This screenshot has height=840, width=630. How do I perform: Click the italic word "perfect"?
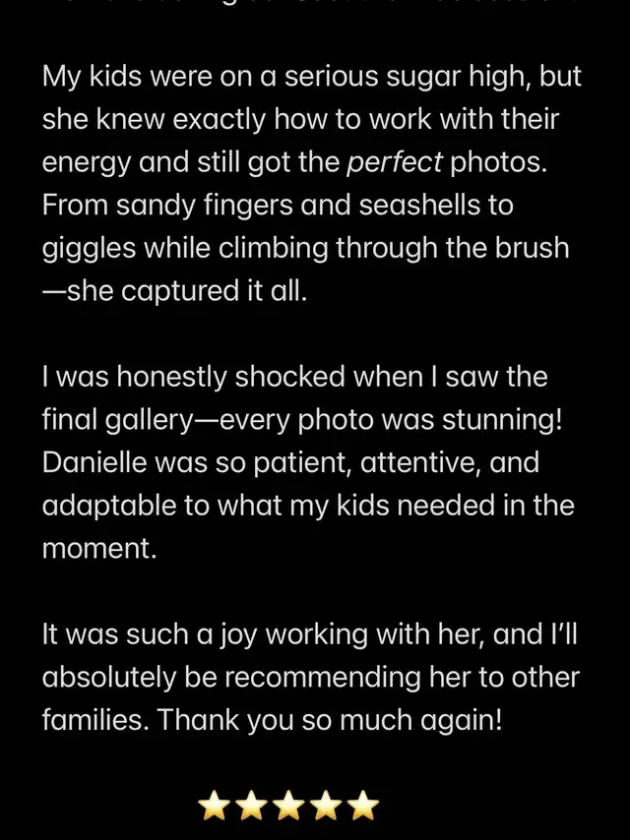click(x=395, y=162)
